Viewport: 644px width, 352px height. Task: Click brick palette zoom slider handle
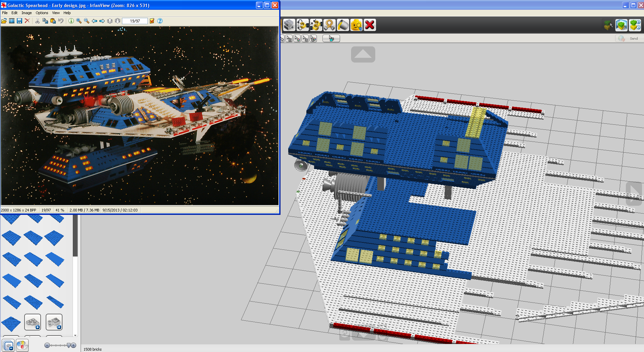pos(69,345)
